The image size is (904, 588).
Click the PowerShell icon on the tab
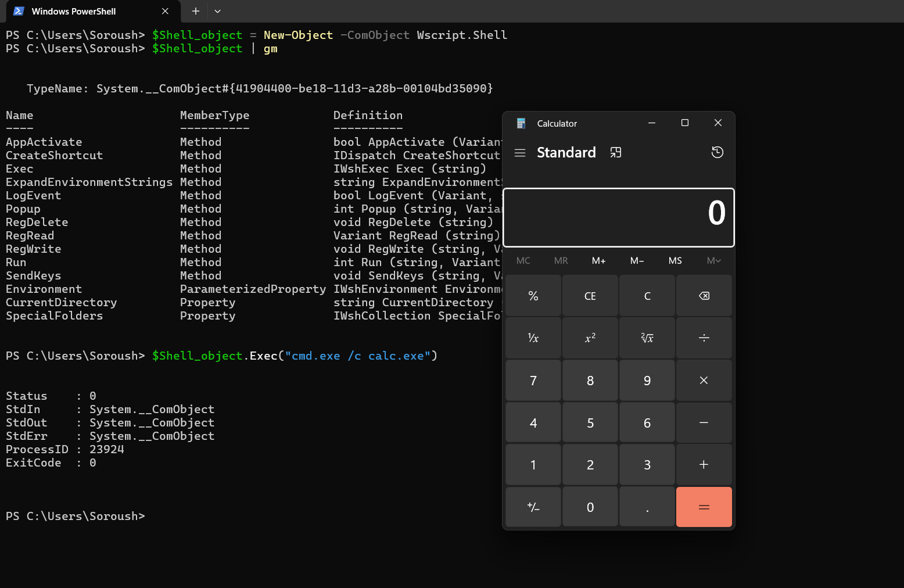click(19, 11)
